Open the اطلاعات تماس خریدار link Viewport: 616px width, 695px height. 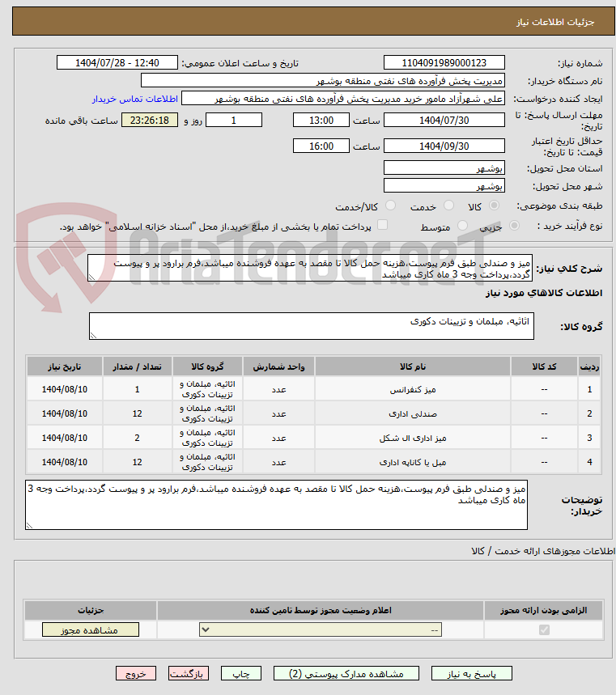pyautogui.click(x=135, y=99)
